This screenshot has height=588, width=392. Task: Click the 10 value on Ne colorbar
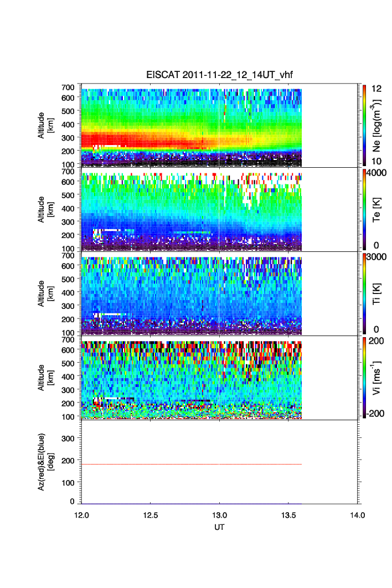(376, 161)
